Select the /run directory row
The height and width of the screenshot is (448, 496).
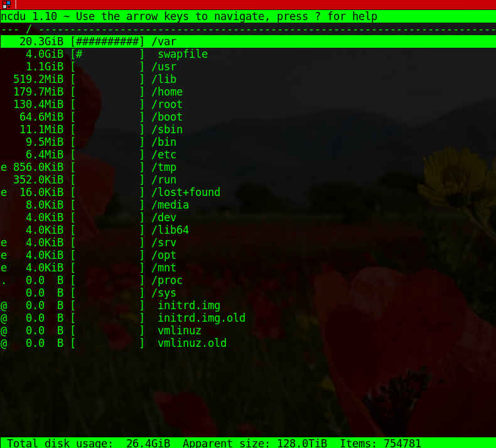(x=248, y=180)
